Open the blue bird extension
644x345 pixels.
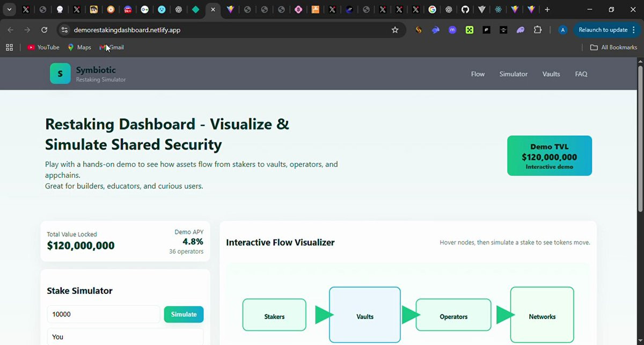pos(436,30)
